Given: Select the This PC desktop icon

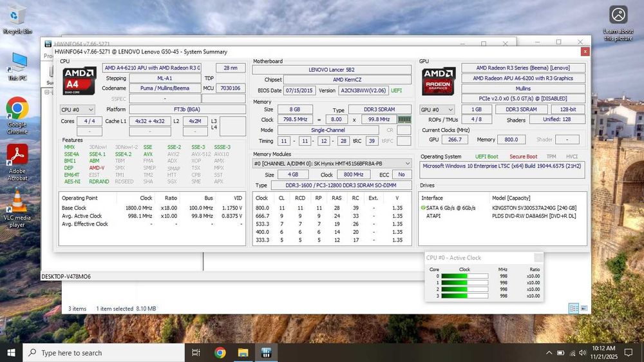Looking at the screenshot, I should [17, 66].
